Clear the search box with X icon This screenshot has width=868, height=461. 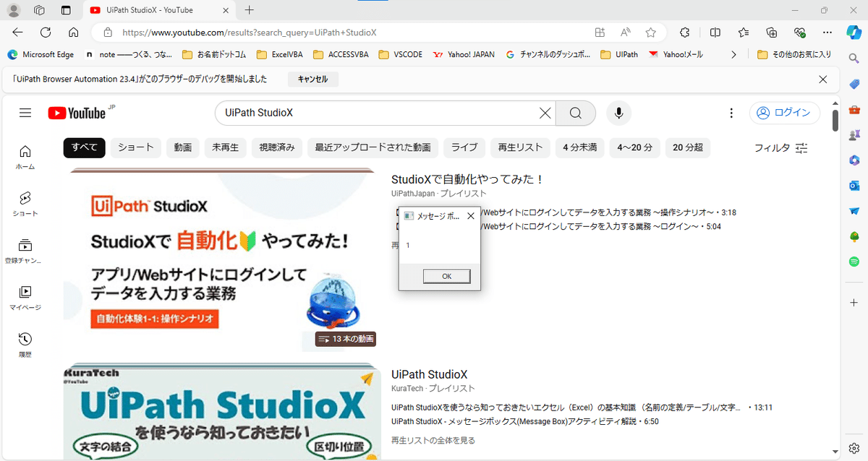[545, 113]
